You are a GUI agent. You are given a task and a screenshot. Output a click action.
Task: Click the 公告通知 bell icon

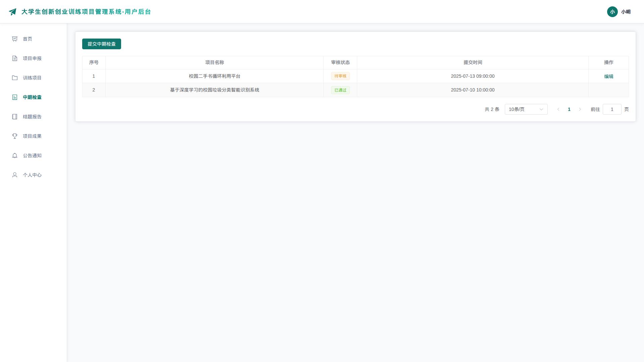pyautogui.click(x=15, y=156)
